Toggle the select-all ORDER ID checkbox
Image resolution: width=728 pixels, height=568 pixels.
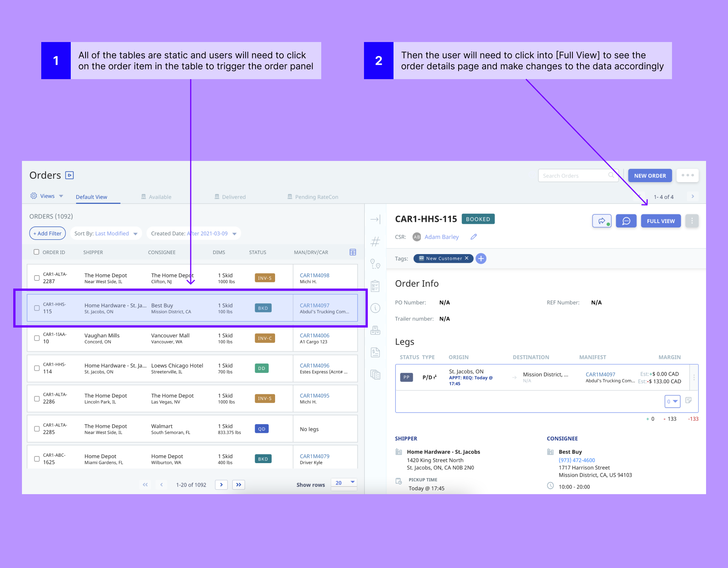(x=36, y=252)
